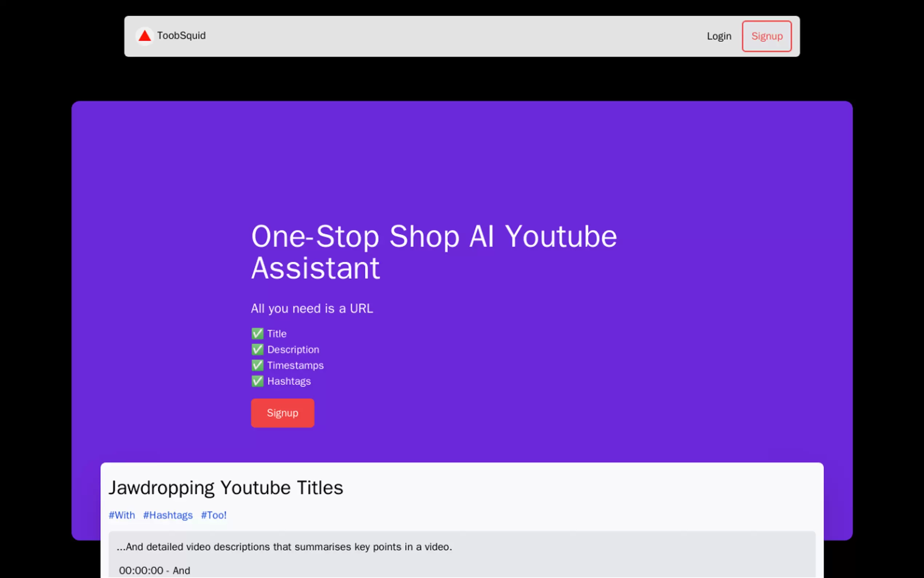Open the Login page from navbar
This screenshot has width=924, height=578.
(718, 36)
